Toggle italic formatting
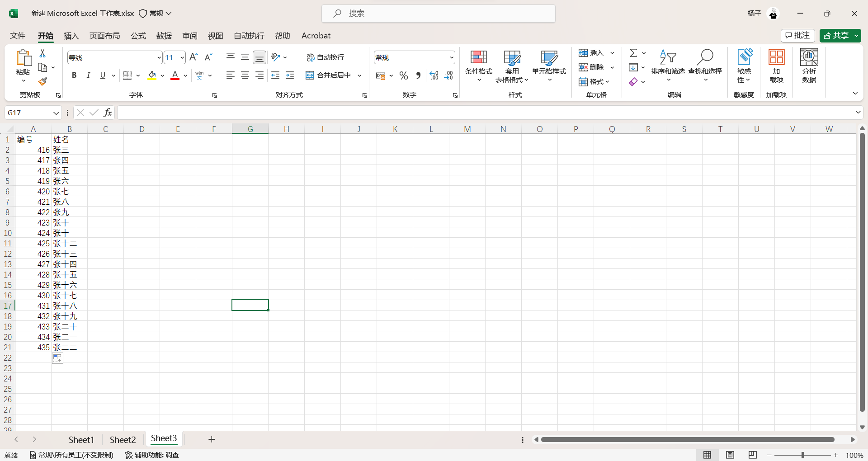This screenshot has height=461, width=868. pyautogui.click(x=89, y=75)
